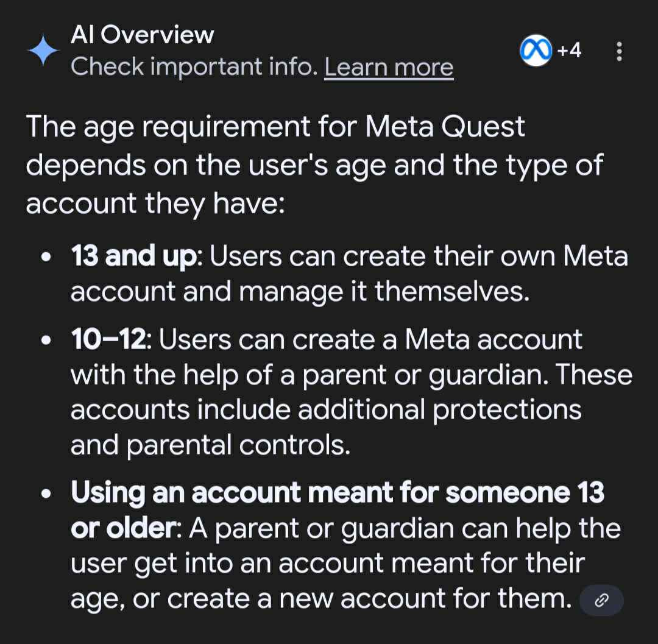The height and width of the screenshot is (644, 658).
Task: Open the three-dot more options menu
Action: pyautogui.click(x=619, y=51)
